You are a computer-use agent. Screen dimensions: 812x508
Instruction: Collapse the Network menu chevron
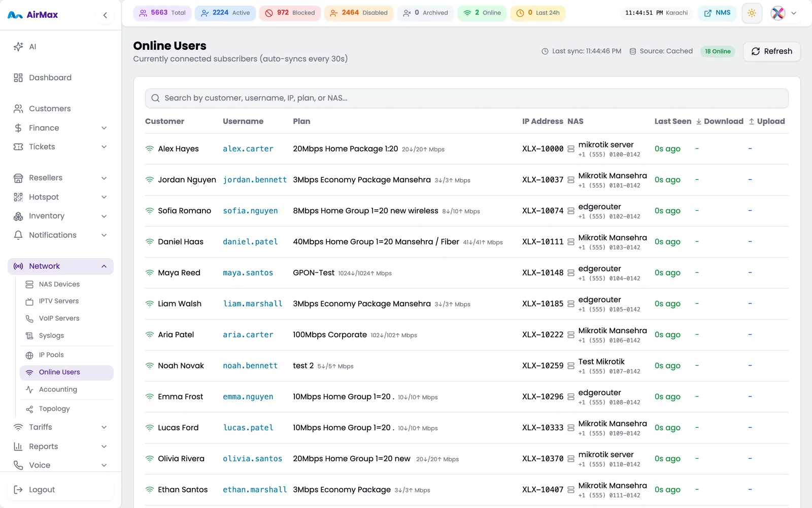click(x=104, y=266)
